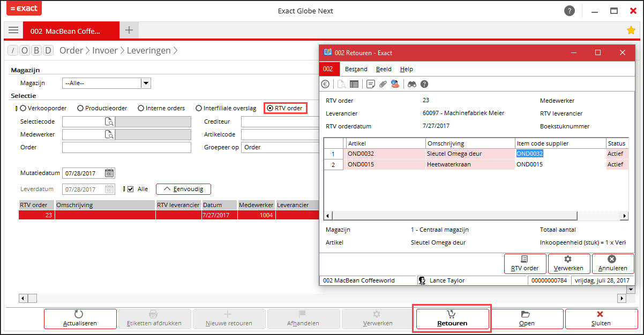Click the Open button
The height and width of the screenshot is (335, 644).
[x=527, y=318]
